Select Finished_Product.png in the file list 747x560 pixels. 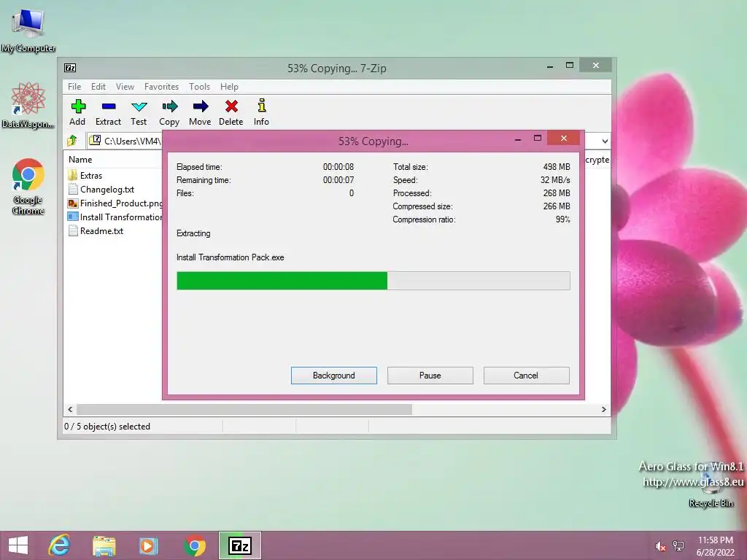tap(115, 203)
